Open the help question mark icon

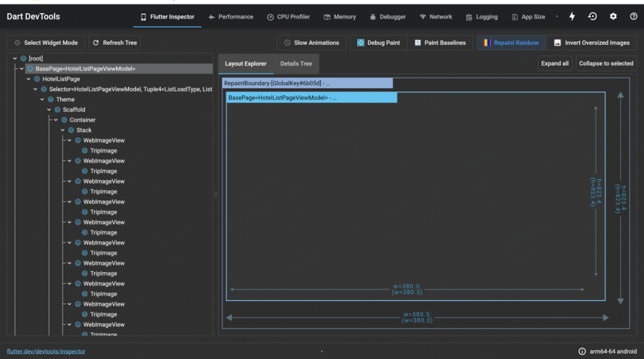634,17
